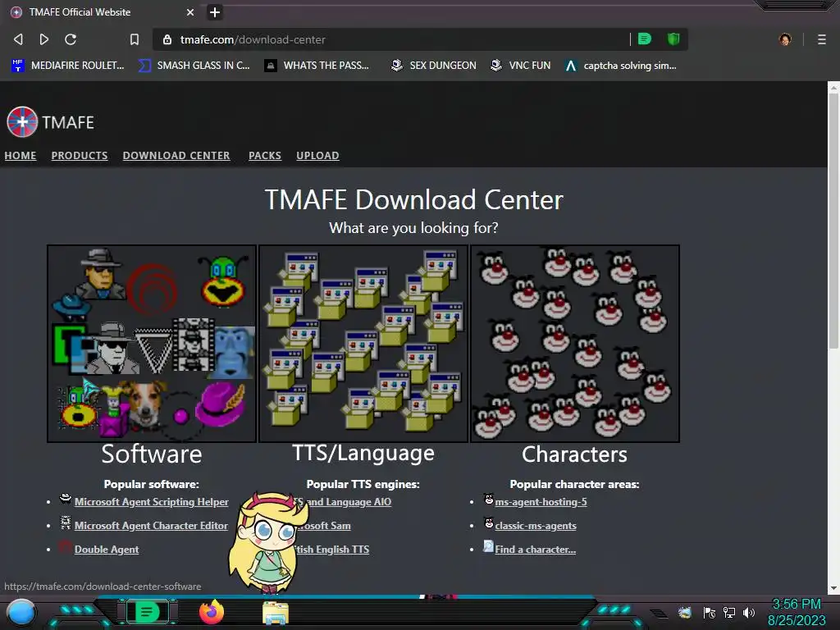Viewport: 840px width, 630px height.
Task: Launch Firefox from the taskbar
Action: (212, 612)
